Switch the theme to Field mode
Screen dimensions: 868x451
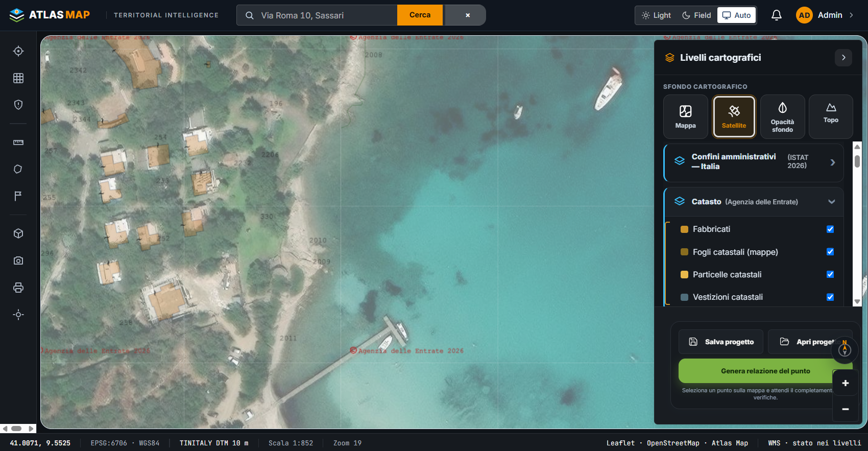tap(696, 15)
